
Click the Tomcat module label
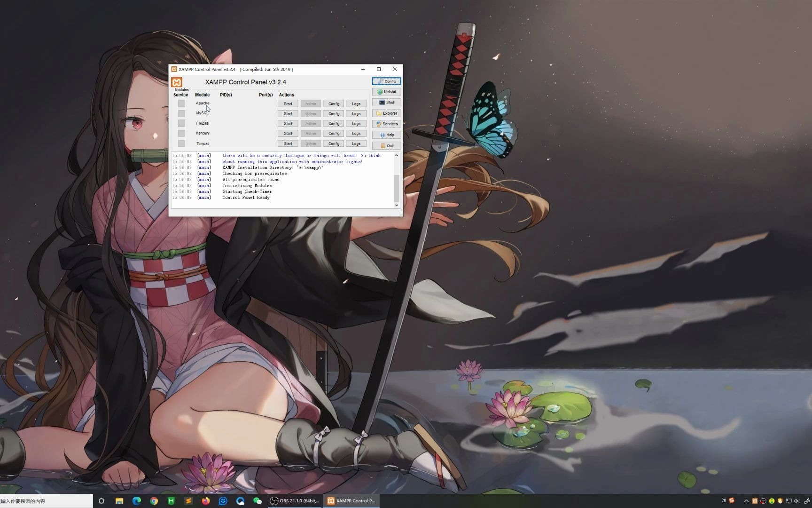203,143
